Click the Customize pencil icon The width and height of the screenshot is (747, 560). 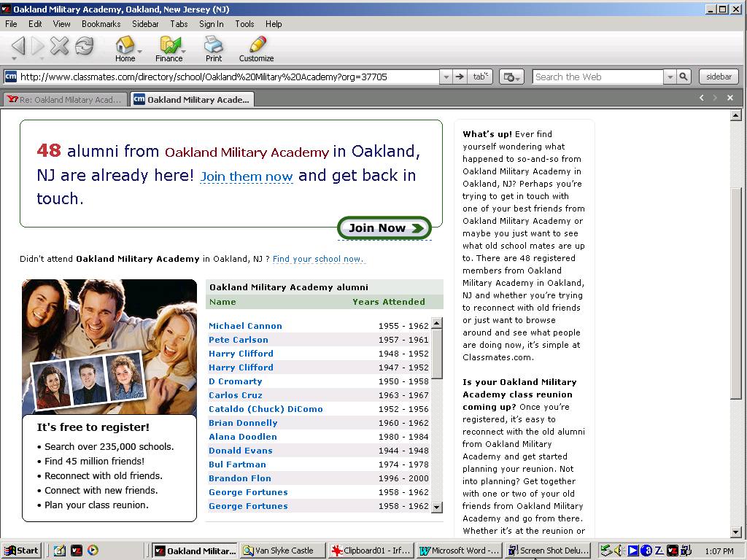(x=256, y=46)
